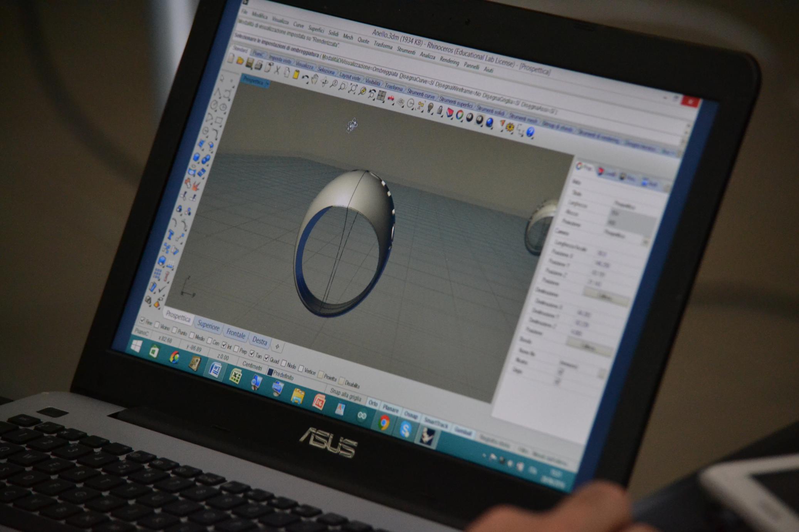The image size is (799, 532).
Task: Open the Layout viste toolbar tab
Action: click(350, 77)
